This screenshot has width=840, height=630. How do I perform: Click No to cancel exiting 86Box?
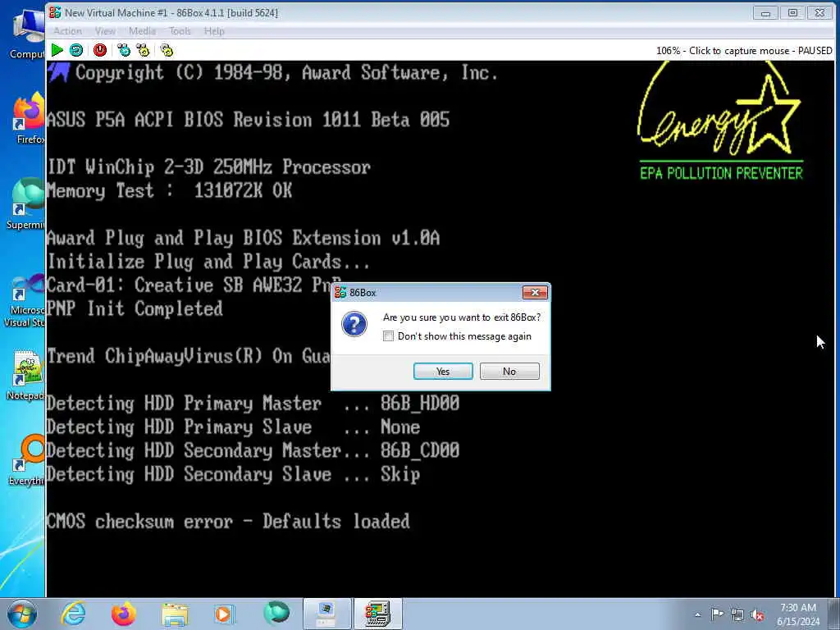[x=509, y=372]
